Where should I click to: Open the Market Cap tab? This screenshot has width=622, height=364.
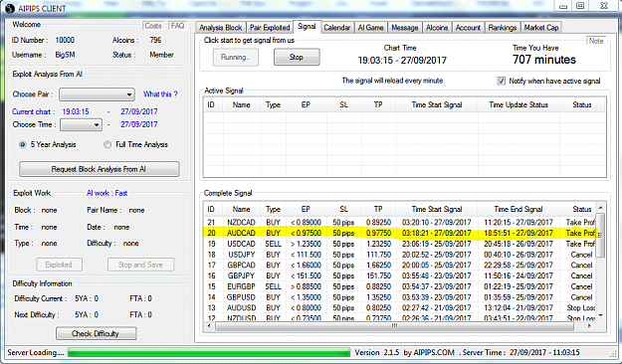[x=541, y=28]
